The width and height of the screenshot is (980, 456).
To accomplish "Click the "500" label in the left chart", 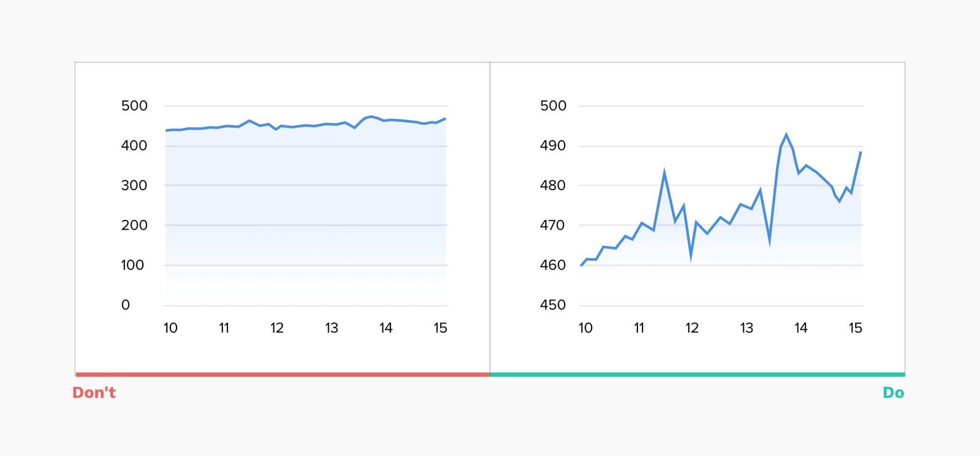I will [134, 106].
